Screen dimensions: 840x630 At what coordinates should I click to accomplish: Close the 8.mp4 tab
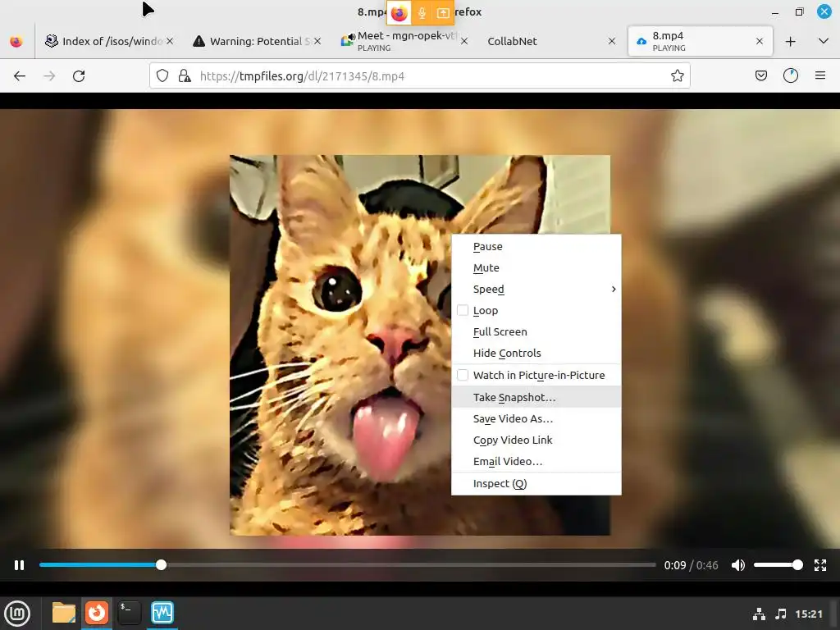point(759,41)
